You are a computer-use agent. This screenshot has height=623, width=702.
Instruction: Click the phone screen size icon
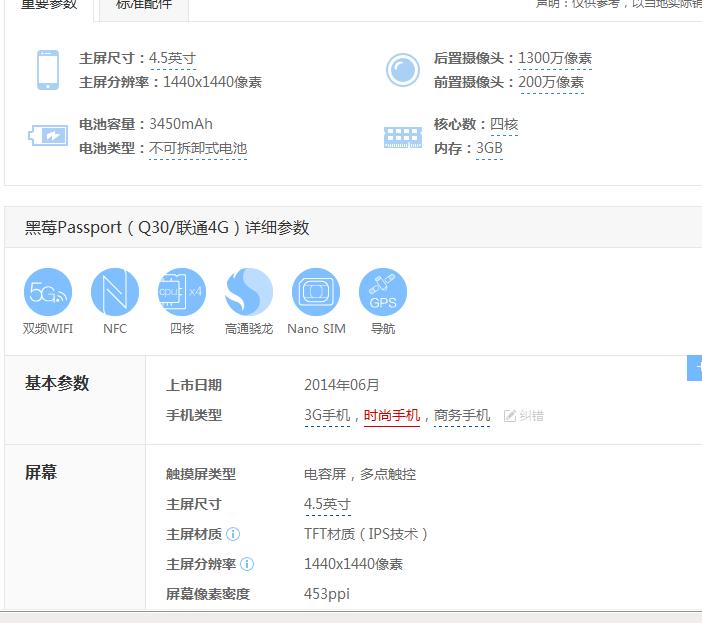point(48,70)
